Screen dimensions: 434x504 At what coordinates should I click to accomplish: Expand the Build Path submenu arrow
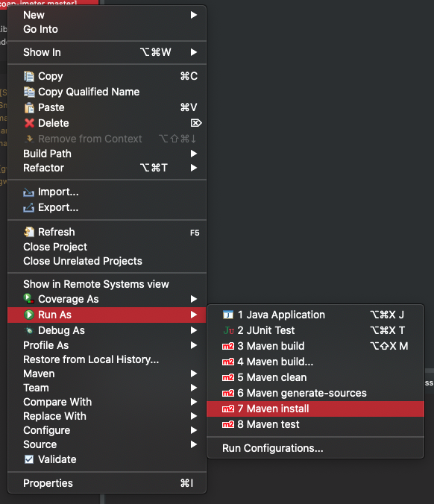194,154
